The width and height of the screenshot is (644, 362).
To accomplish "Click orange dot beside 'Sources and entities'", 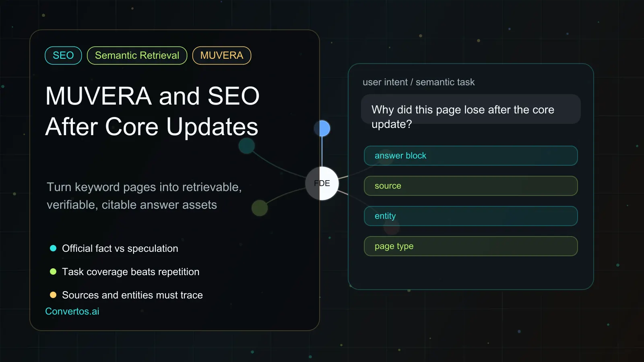I will (53, 295).
